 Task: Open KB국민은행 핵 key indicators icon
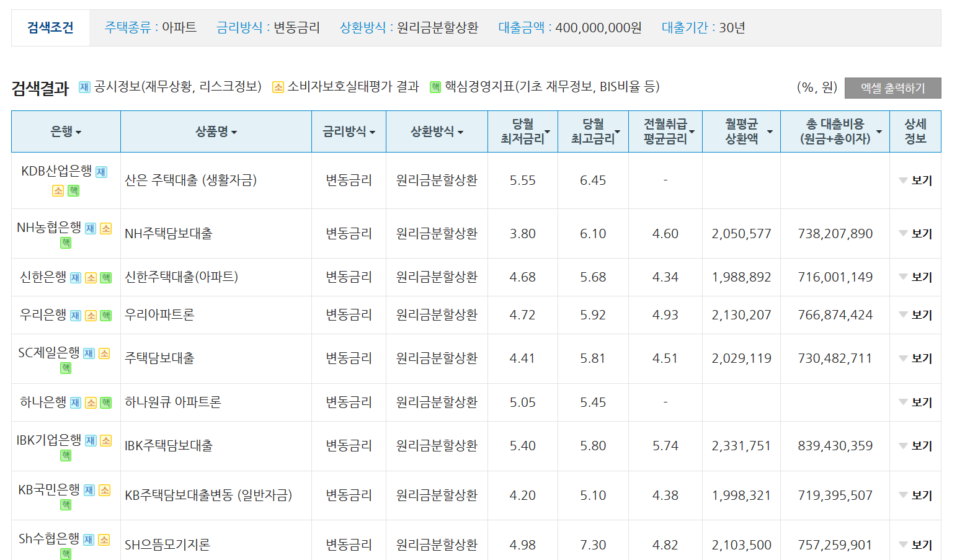tap(66, 505)
